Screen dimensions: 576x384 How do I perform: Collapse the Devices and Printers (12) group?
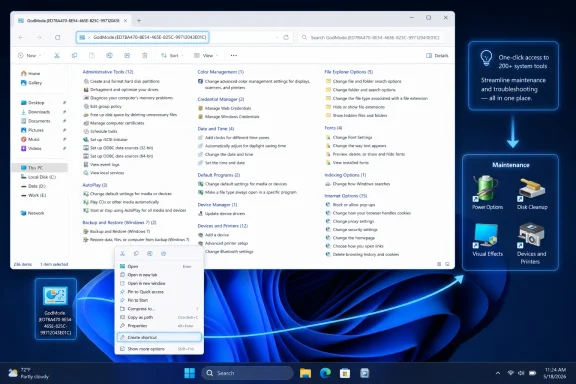pos(223,226)
